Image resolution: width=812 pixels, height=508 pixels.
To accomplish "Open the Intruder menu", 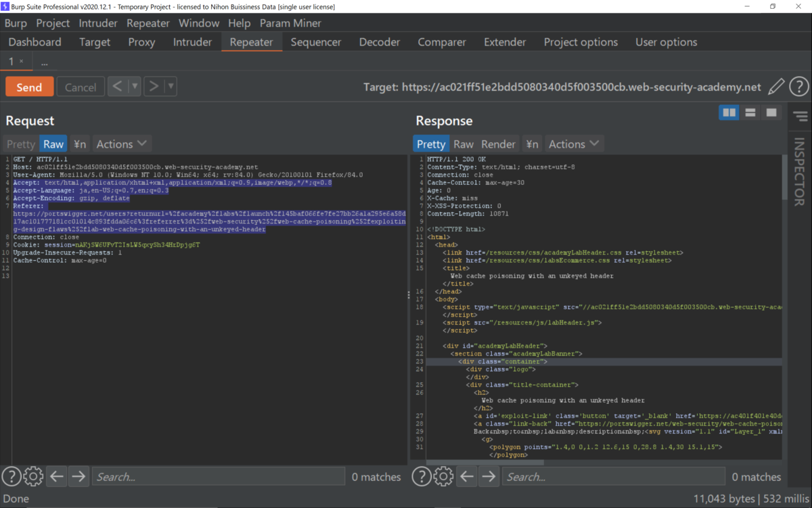I will click(x=98, y=23).
